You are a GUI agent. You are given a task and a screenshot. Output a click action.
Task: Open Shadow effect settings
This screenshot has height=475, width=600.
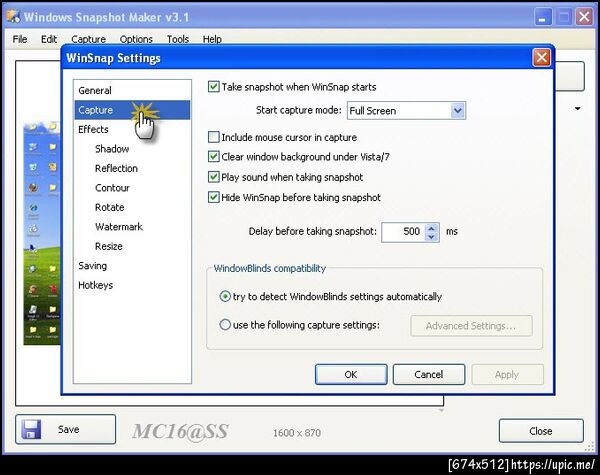click(x=112, y=149)
